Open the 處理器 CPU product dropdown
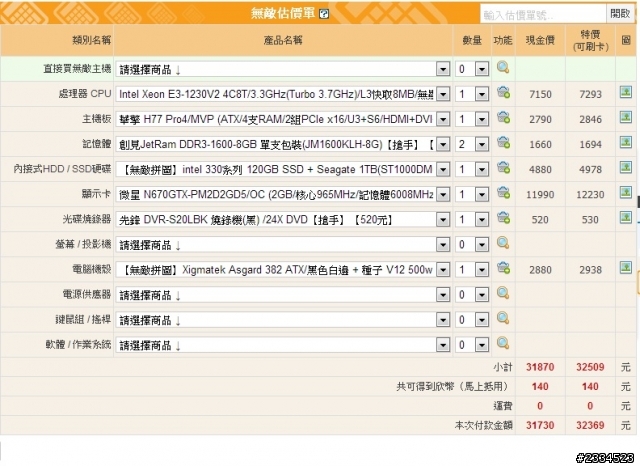 tap(283, 94)
